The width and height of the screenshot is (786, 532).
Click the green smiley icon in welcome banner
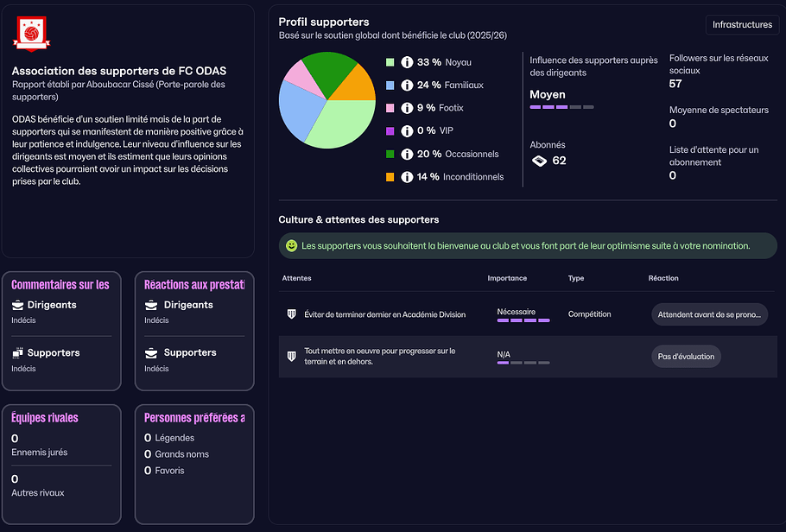(x=291, y=246)
